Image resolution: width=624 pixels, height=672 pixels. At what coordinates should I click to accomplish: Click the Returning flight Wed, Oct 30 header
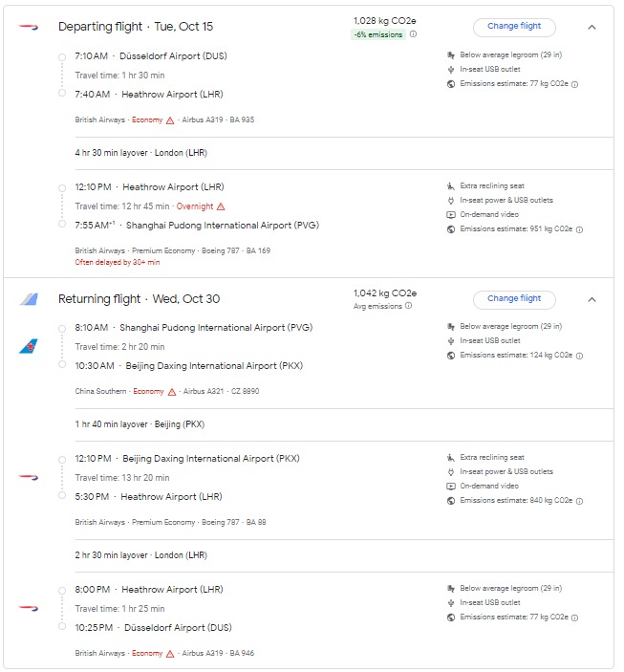coord(139,299)
